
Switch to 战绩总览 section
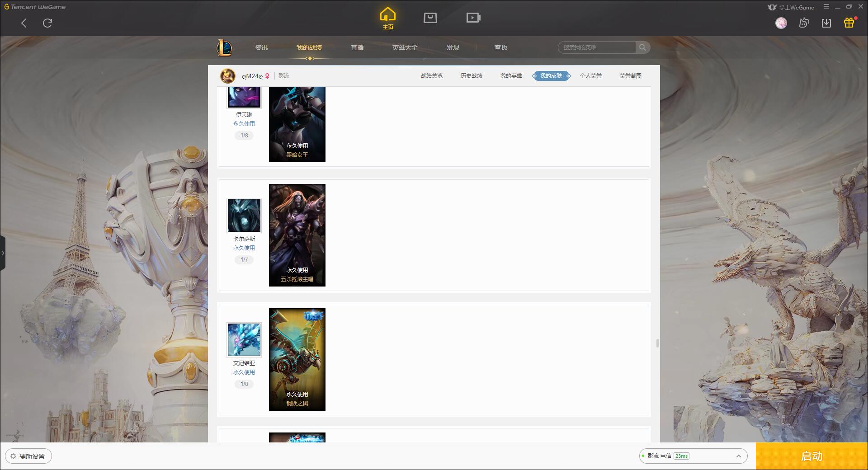point(432,76)
